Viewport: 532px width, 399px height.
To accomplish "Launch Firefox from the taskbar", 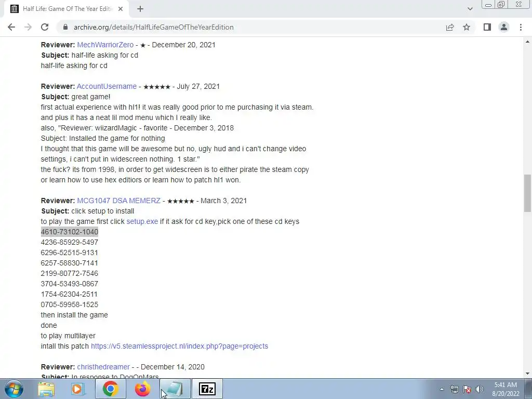I will 142,389.
